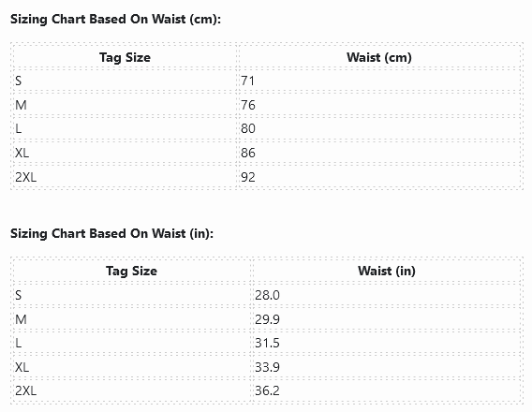The width and height of the screenshot is (532, 412).
Task: Select the 'Waist (cm)' column header
Action: [x=379, y=57]
